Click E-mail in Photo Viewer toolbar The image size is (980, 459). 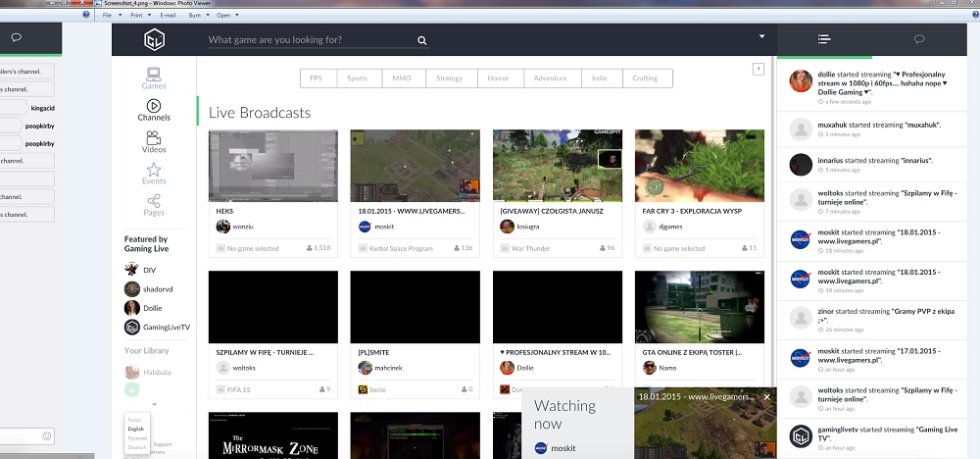[x=168, y=15]
